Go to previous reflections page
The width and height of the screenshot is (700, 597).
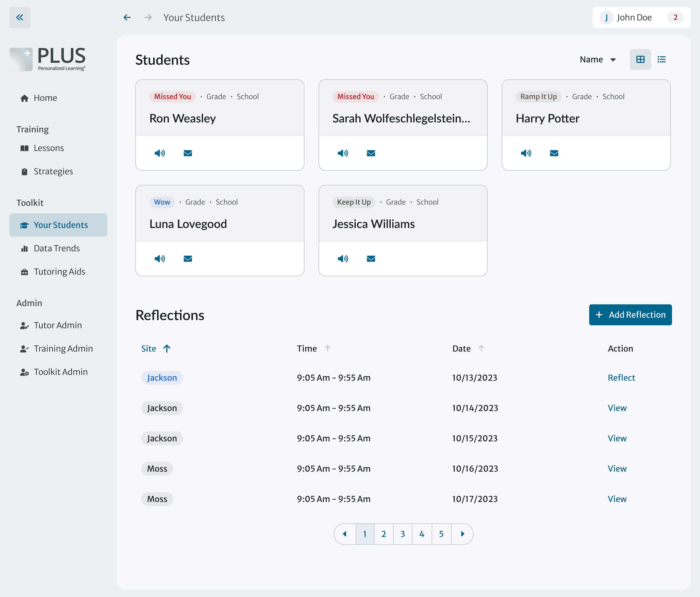[345, 534]
